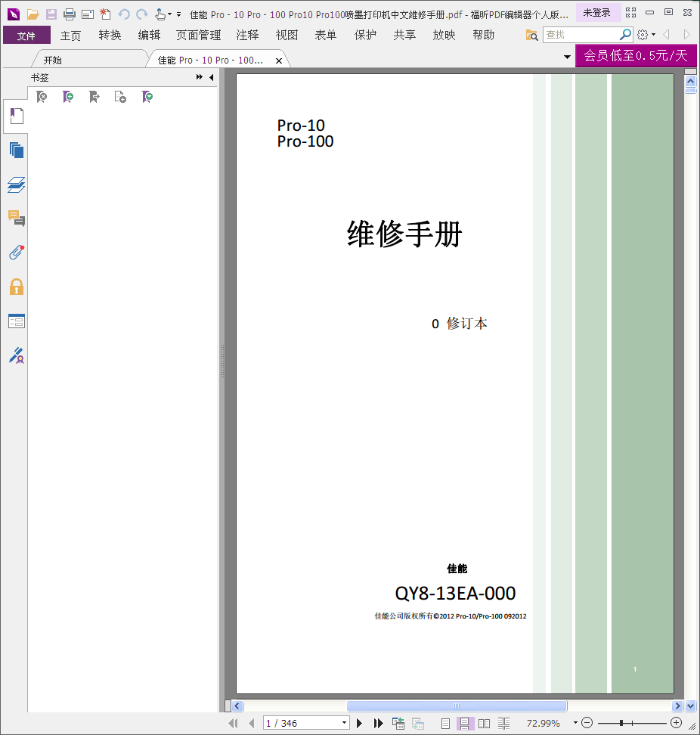Image resolution: width=700 pixels, height=735 pixels.
Task: Open the 文件 file menu
Action: click(x=26, y=35)
